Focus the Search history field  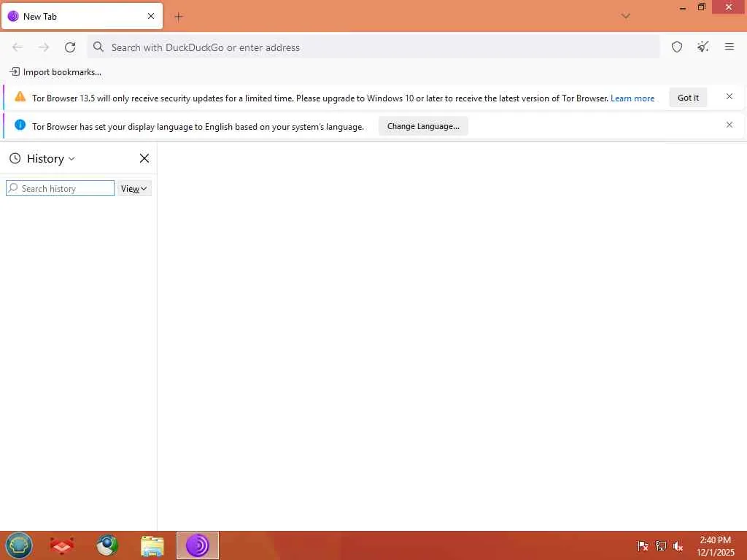pos(60,189)
